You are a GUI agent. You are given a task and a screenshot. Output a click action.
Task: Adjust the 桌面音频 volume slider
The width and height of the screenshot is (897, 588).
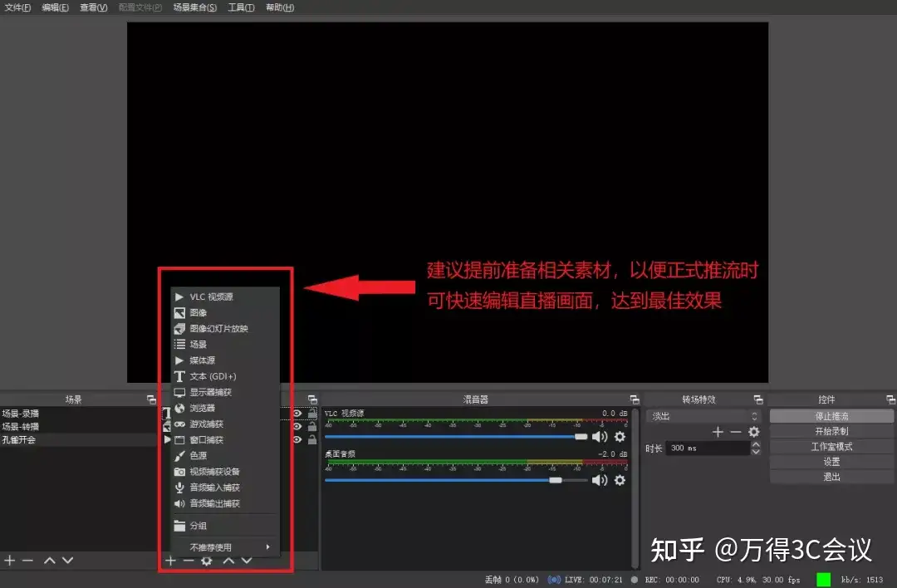pos(556,479)
